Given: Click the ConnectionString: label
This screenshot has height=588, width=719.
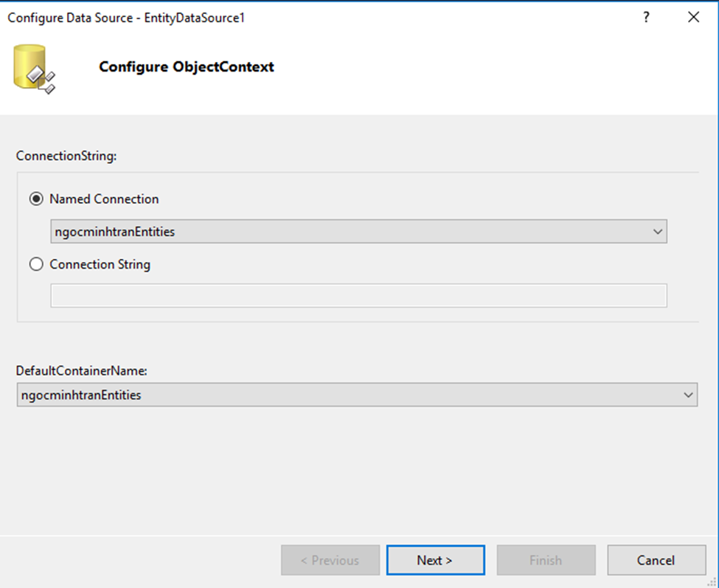Looking at the screenshot, I should click(66, 156).
